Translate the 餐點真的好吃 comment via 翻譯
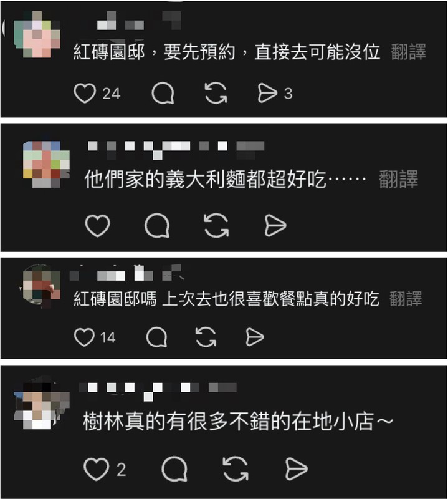448x499 pixels. coord(406,299)
